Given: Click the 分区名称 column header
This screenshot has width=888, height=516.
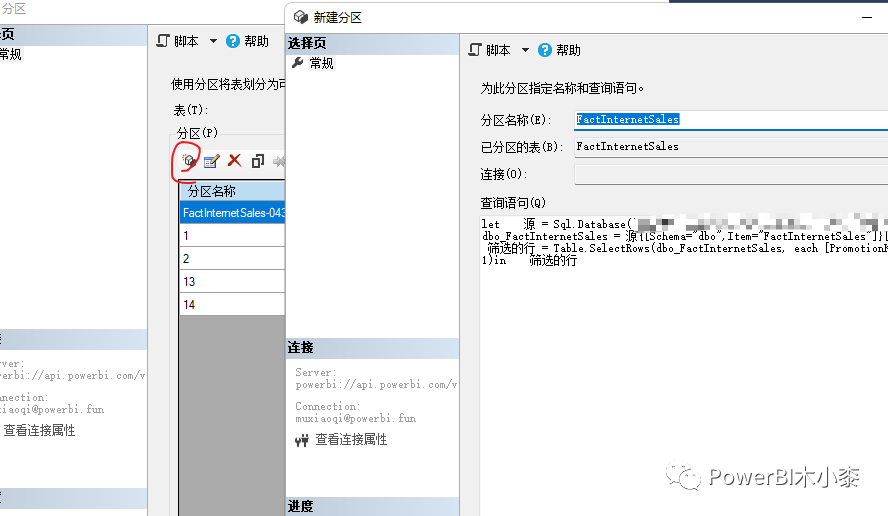Looking at the screenshot, I should point(233,191).
